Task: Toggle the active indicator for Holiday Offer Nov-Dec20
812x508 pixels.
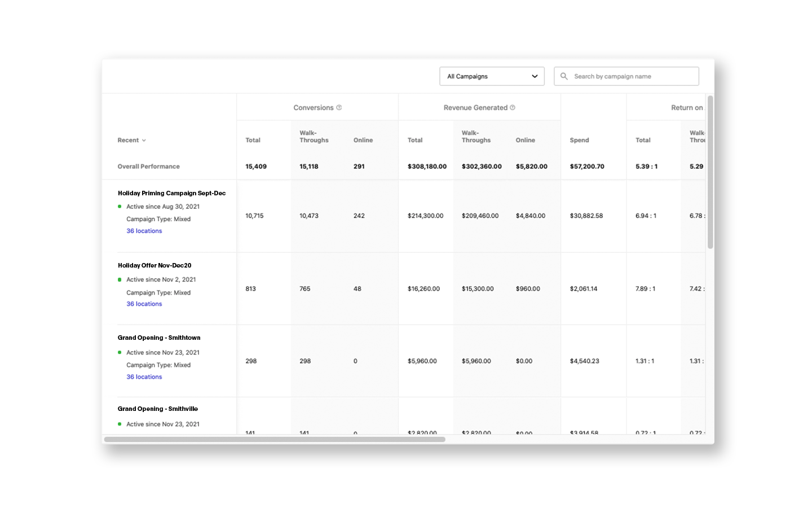Action: coord(119,279)
